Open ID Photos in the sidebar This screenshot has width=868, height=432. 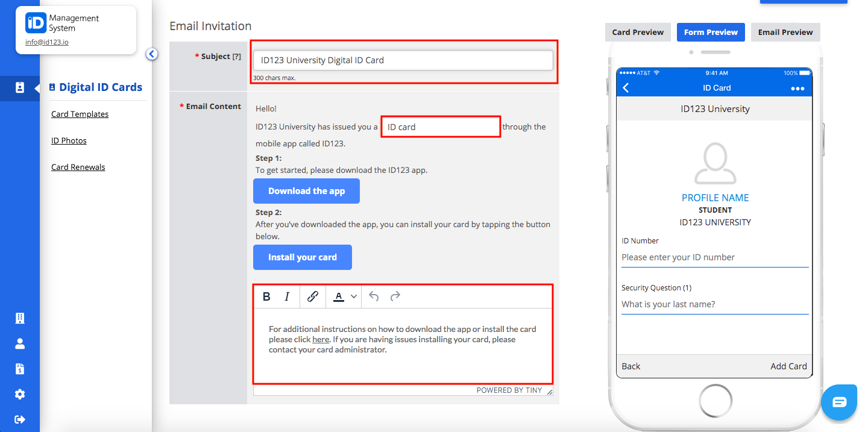[69, 140]
